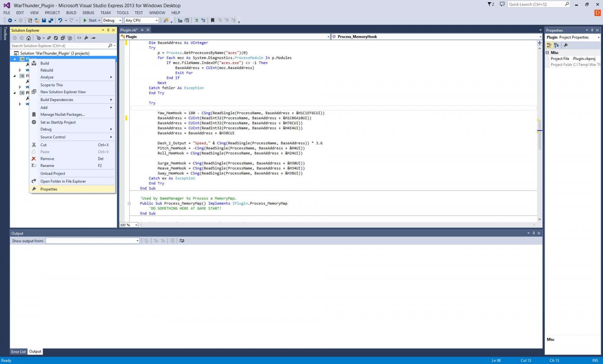Toggle Preview Selected Items in Solution Explorer

(x=93, y=38)
